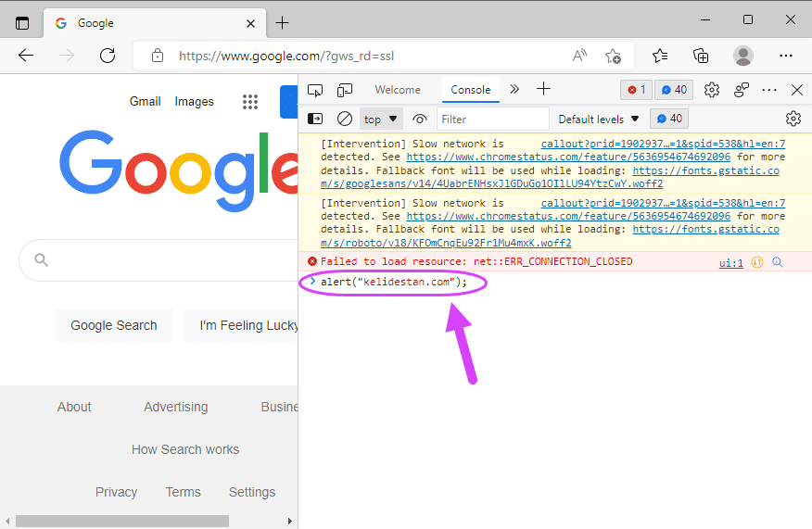Image resolution: width=812 pixels, height=529 pixels.
Task: Click the horizontal scrollbar thumb
Action: coord(122,521)
